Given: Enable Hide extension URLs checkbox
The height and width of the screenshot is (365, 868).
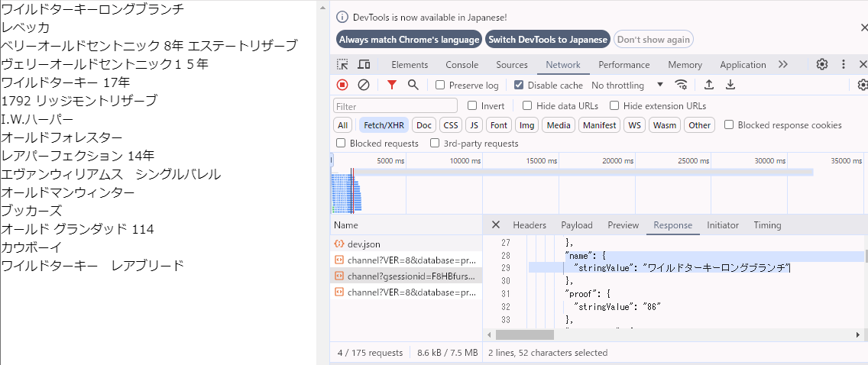Looking at the screenshot, I should click(x=614, y=105).
